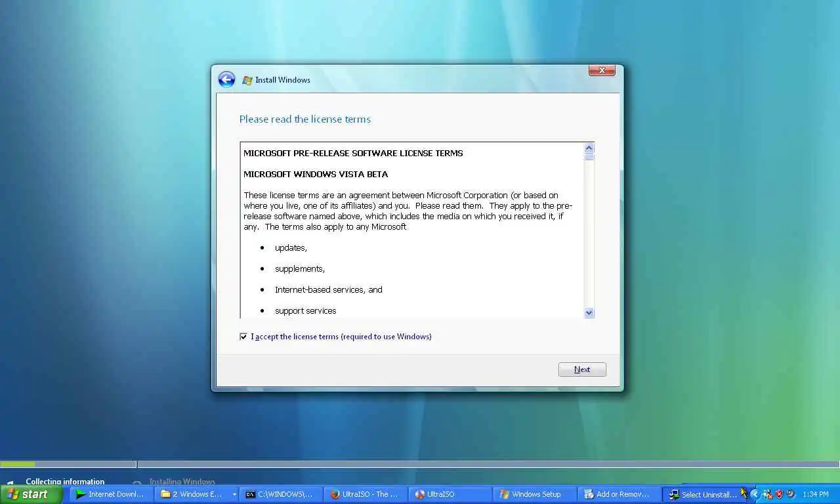
Task: Switch to the C:\WINDOWS command prompt taskbar item
Action: click(x=281, y=494)
